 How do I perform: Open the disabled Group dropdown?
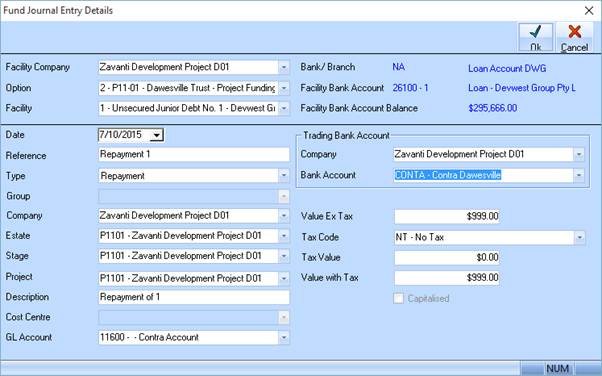284,197
